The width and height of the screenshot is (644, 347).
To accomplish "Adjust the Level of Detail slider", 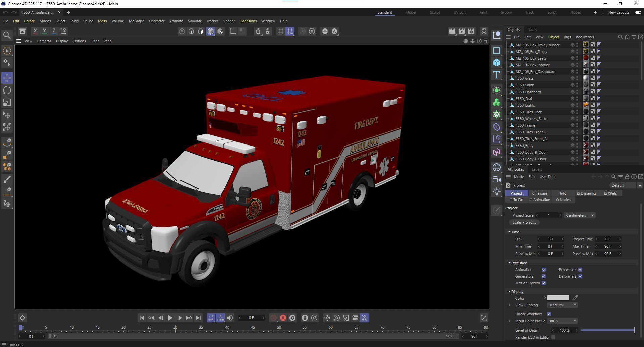I will 608,330.
